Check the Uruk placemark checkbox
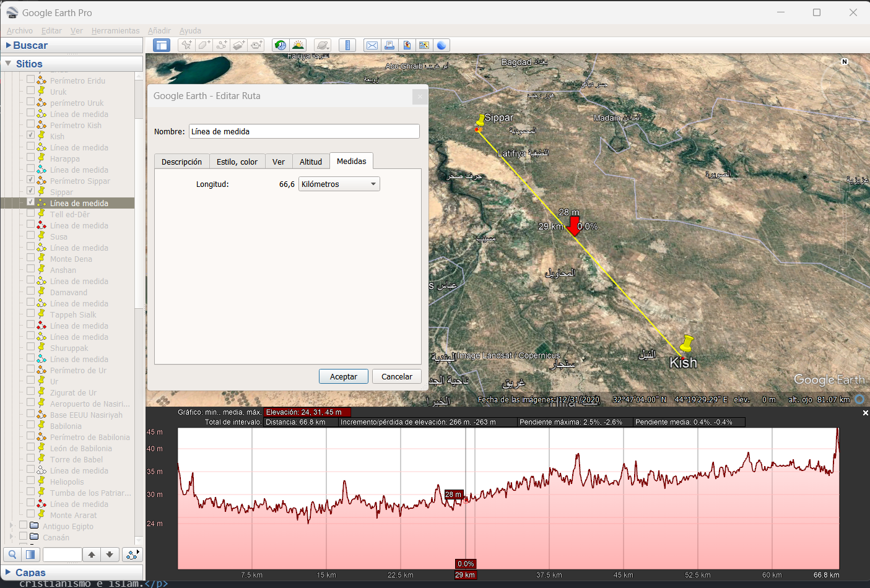The image size is (870, 588). (30, 90)
